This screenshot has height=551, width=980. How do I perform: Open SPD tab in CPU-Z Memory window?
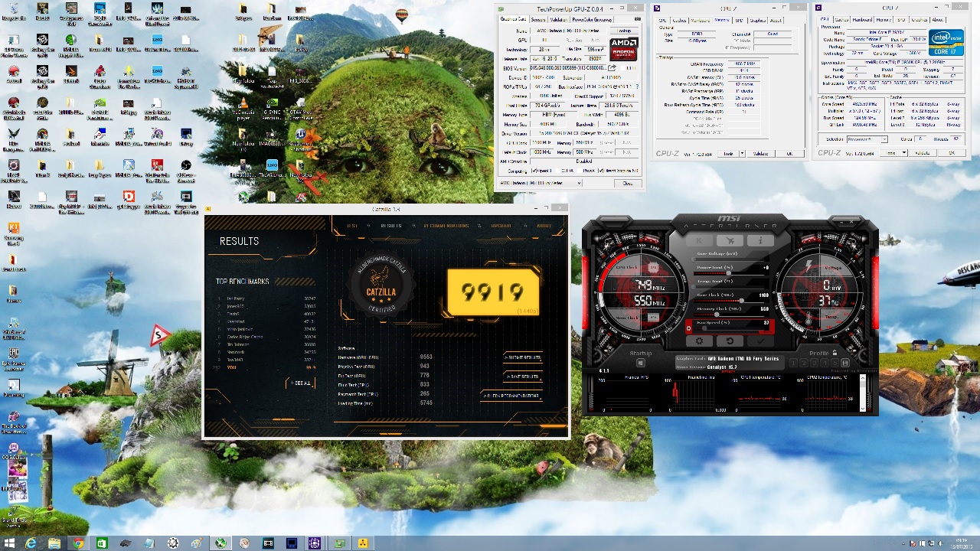click(x=739, y=20)
